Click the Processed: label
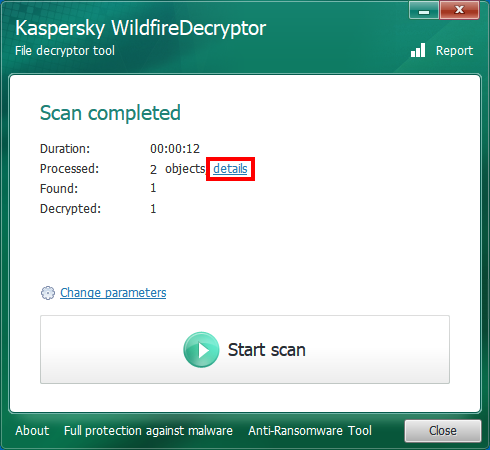 [69, 169]
